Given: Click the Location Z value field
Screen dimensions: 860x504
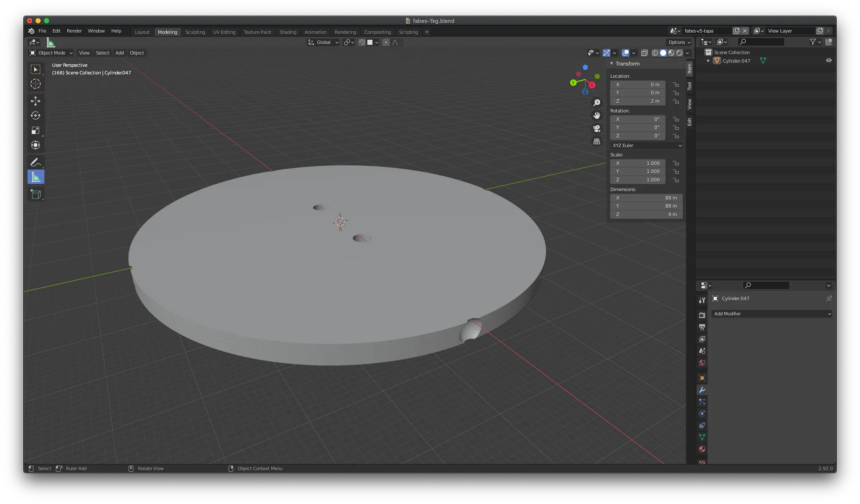Looking at the screenshot, I should pos(637,101).
